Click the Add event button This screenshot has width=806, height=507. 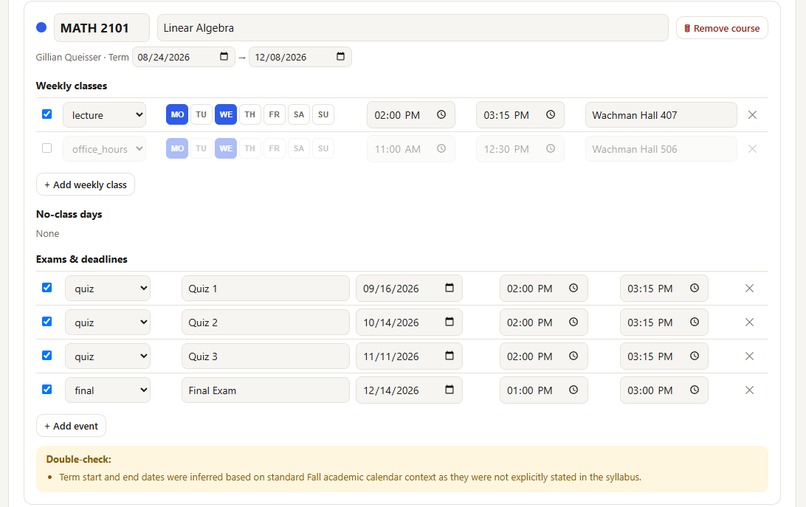click(x=71, y=426)
